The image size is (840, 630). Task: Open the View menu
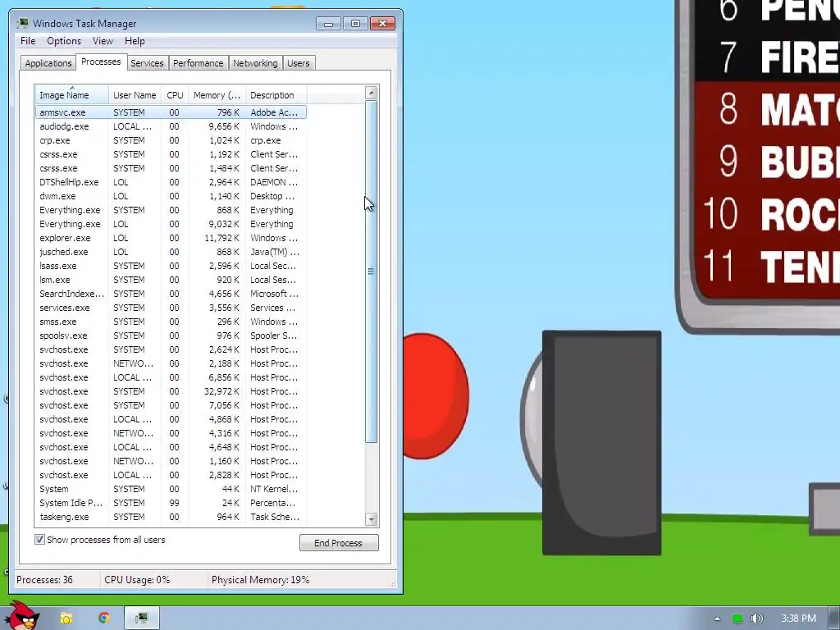(x=103, y=41)
